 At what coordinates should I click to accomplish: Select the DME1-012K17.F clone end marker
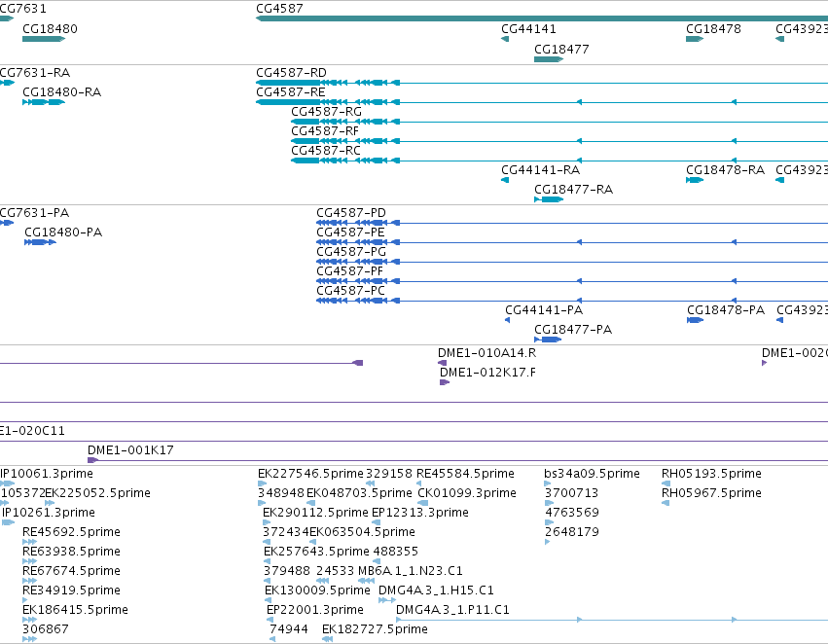coord(445,382)
